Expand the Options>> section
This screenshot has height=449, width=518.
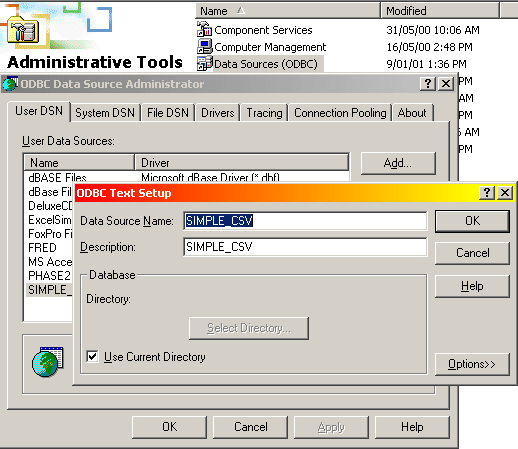tap(472, 364)
